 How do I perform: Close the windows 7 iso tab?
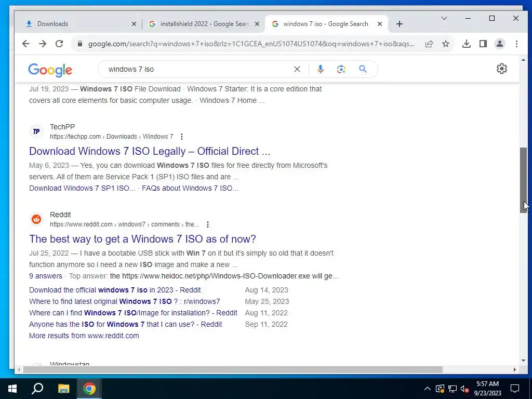(x=380, y=24)
